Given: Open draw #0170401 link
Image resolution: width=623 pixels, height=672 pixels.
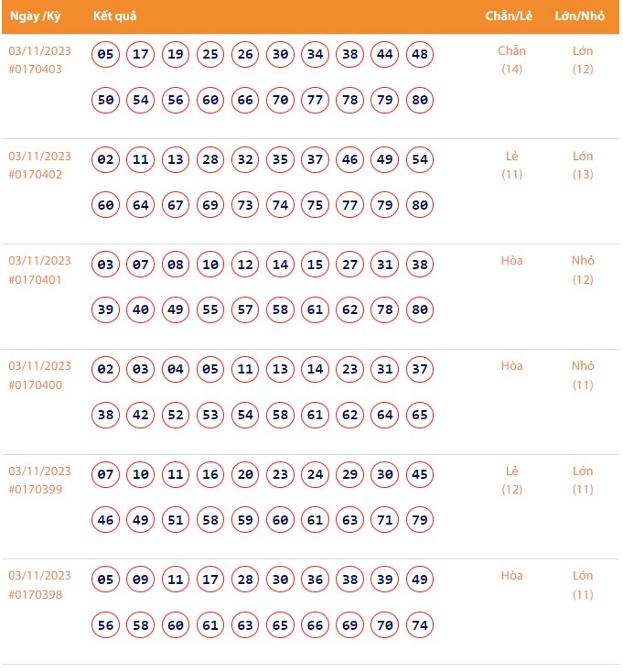Looking at the screenshot, I should (36, 279).
